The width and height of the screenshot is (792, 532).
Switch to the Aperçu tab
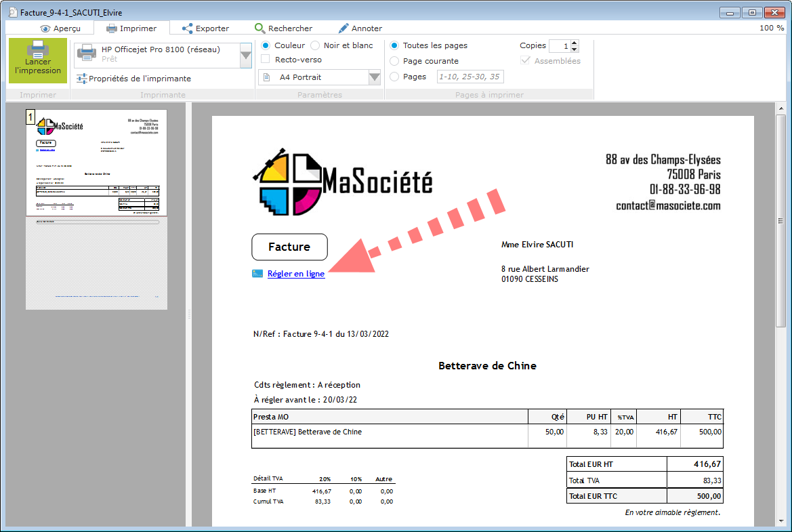(x=60, y=28)
